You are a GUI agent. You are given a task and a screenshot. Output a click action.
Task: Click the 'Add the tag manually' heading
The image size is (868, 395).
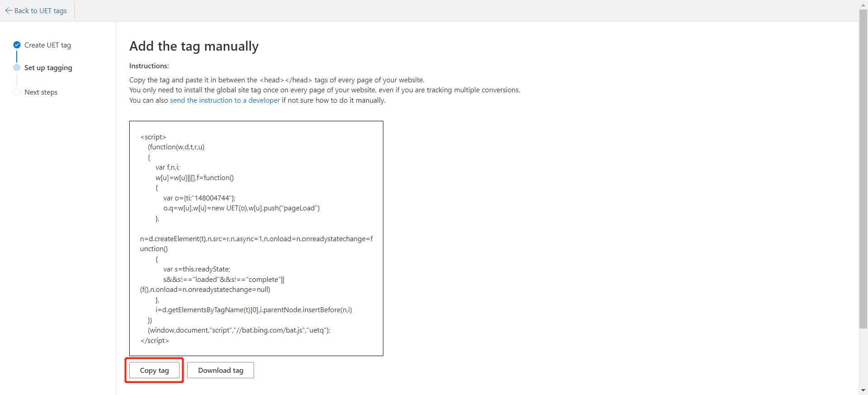coord(194,46)
